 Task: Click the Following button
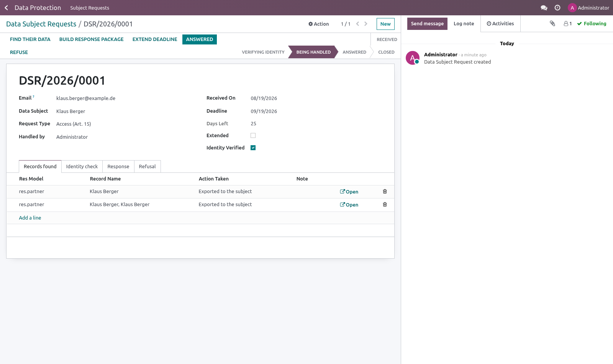(x=592, y=24)
